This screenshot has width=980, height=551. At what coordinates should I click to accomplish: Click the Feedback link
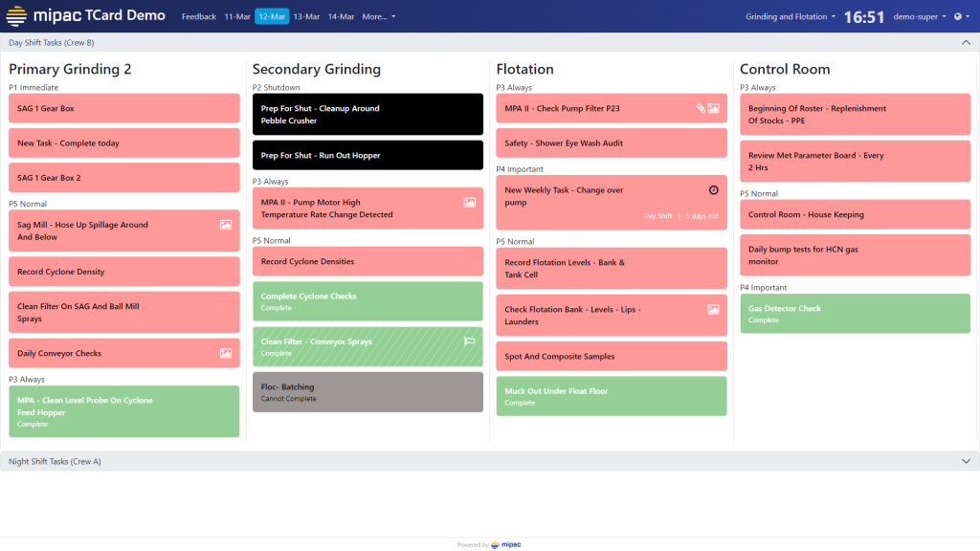click(198, 15)
